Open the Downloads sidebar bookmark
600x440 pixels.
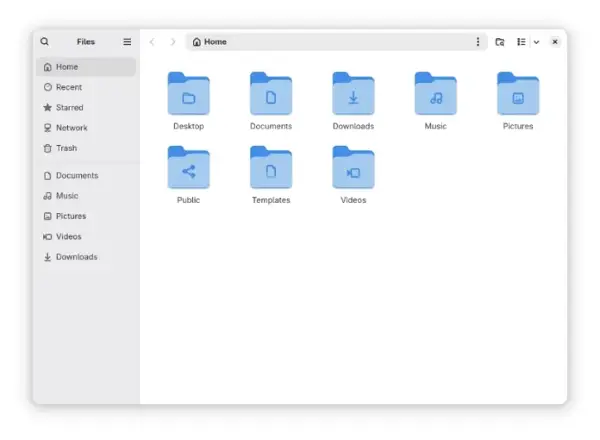76,257
